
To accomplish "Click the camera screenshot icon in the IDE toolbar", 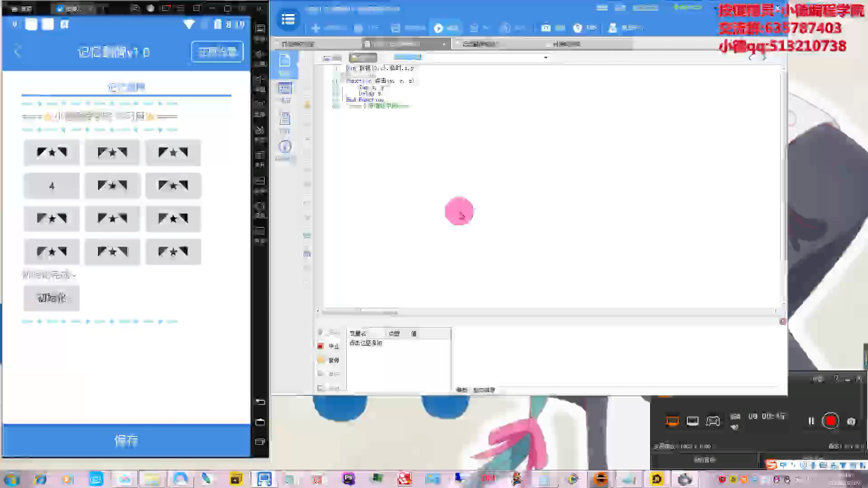I will coord(546,28).
